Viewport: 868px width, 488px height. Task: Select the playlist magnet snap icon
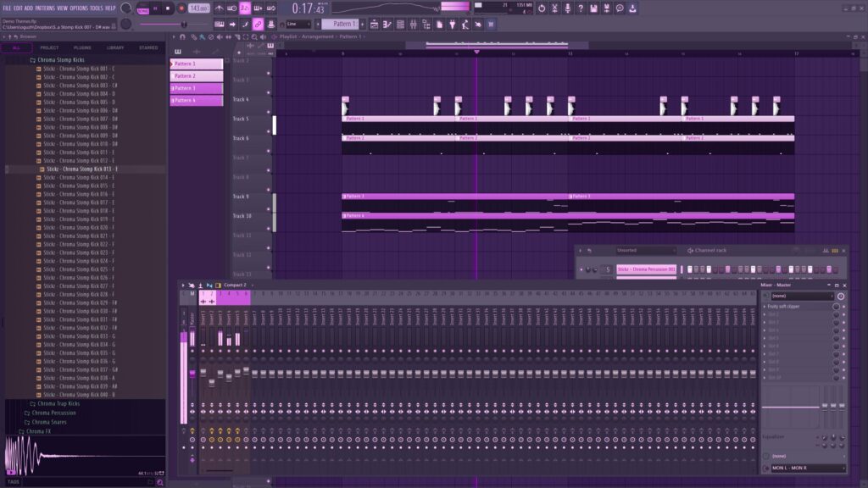[x=183, y=37]
